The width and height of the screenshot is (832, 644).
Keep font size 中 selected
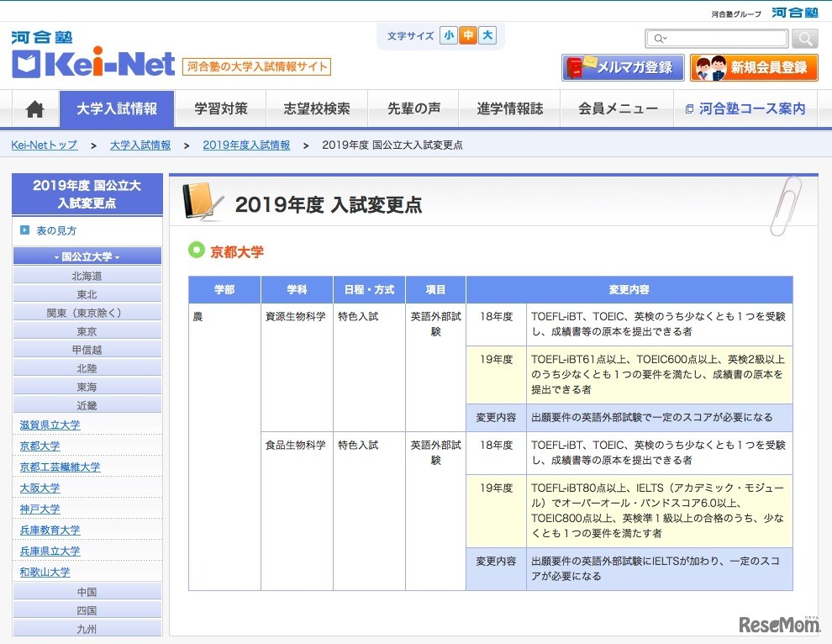(467, 35)
